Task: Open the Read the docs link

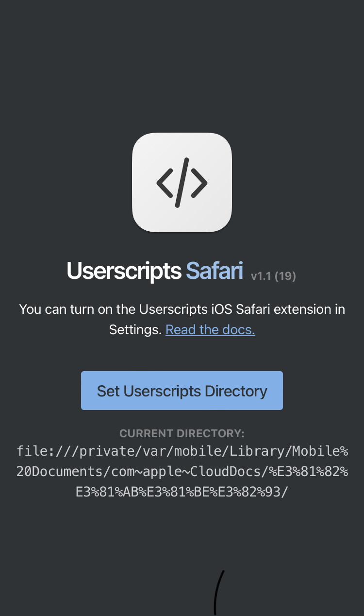Action: (210, 329)
